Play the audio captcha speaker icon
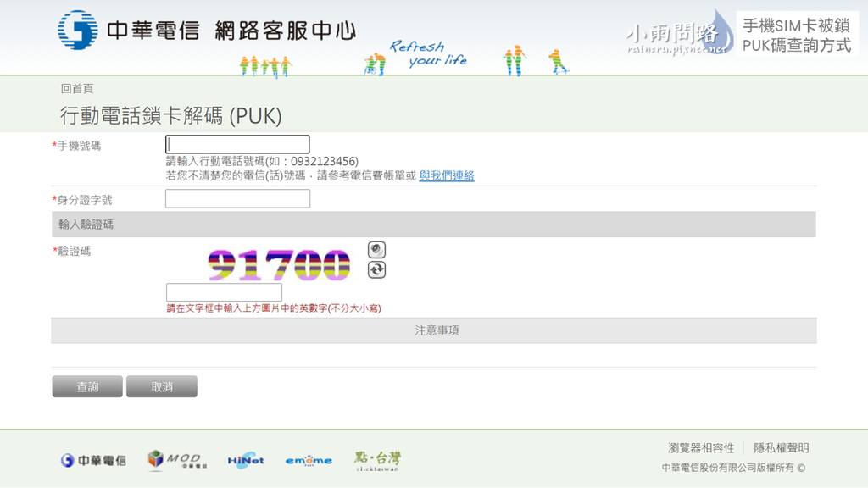The image size is (868, 488). pos(376,250)
